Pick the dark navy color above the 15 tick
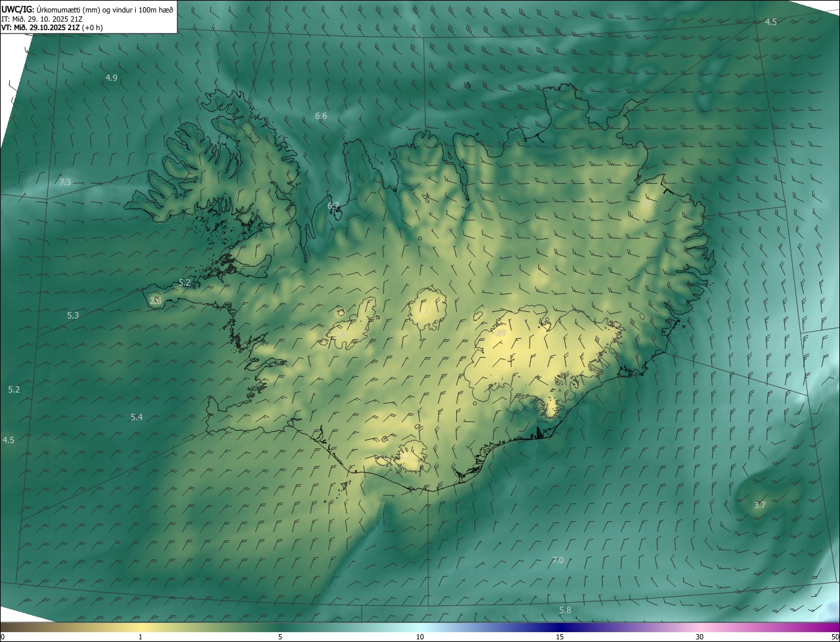 pos(560,627)
